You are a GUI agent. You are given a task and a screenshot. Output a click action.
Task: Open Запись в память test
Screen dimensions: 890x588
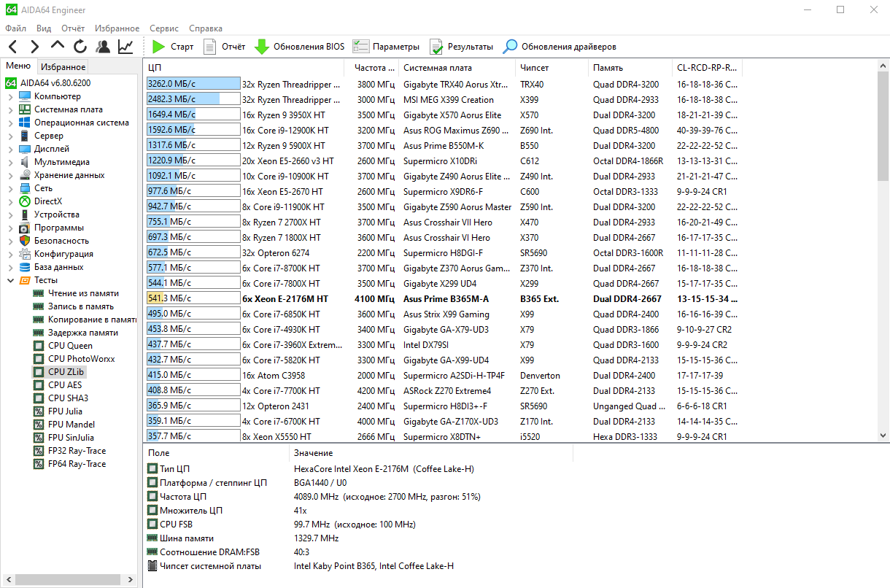[x=81, y=306]
